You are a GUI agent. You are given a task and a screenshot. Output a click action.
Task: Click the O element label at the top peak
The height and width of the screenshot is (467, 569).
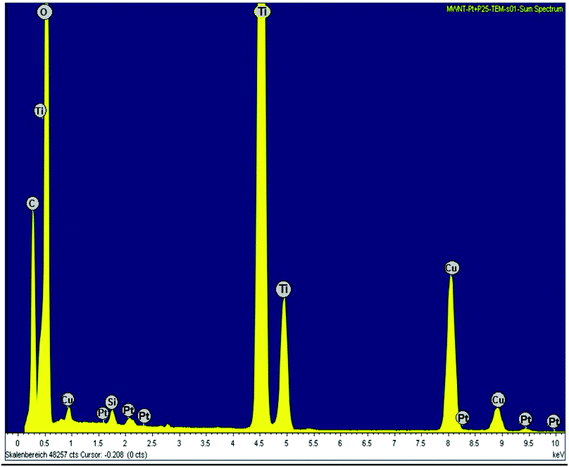coord(44,12)
